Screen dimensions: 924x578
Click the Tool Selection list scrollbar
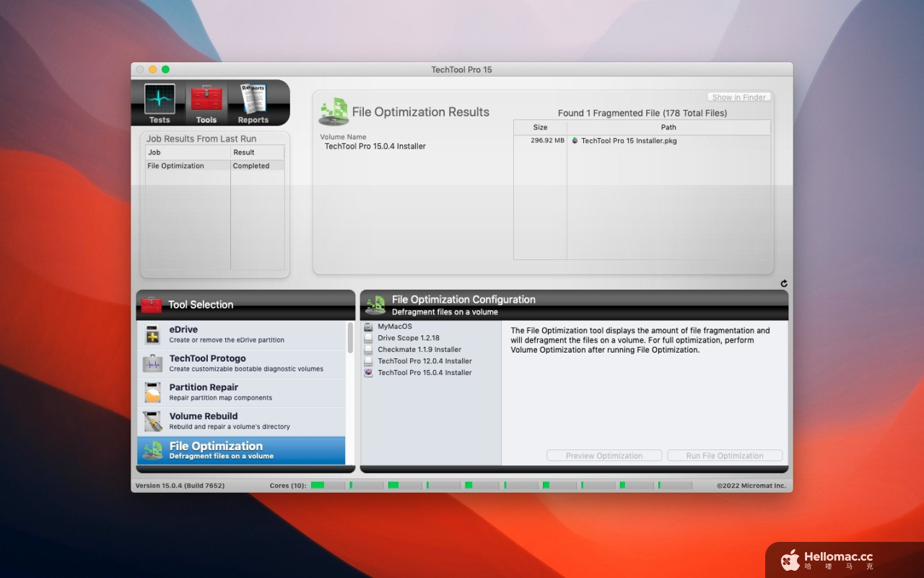pos(350,338)
